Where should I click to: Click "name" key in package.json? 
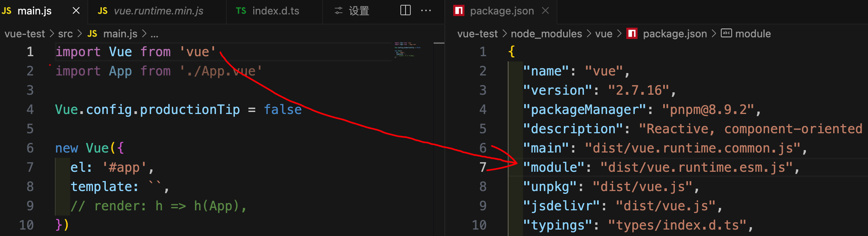coord(546,71)
